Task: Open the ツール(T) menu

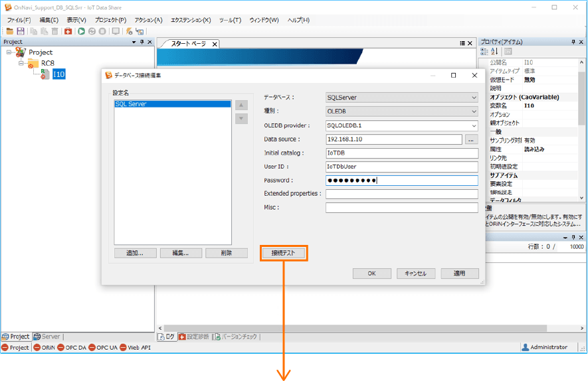Action: (230, 20)
